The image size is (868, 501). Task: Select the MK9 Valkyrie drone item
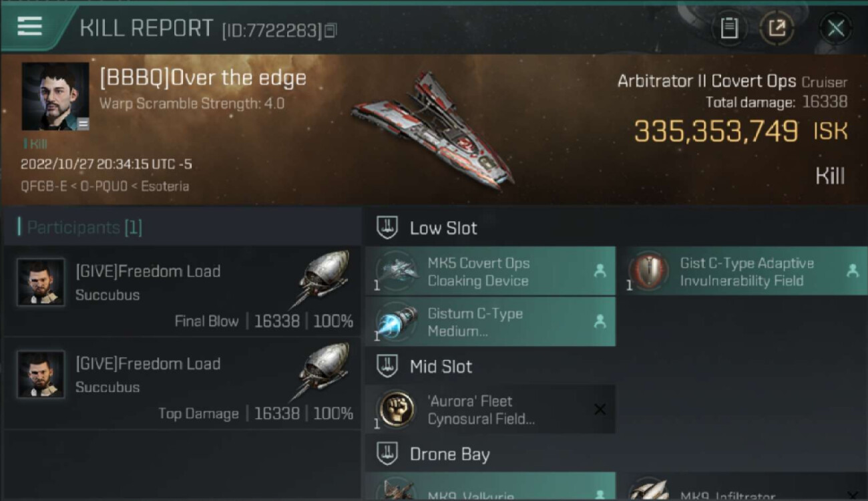490,487
